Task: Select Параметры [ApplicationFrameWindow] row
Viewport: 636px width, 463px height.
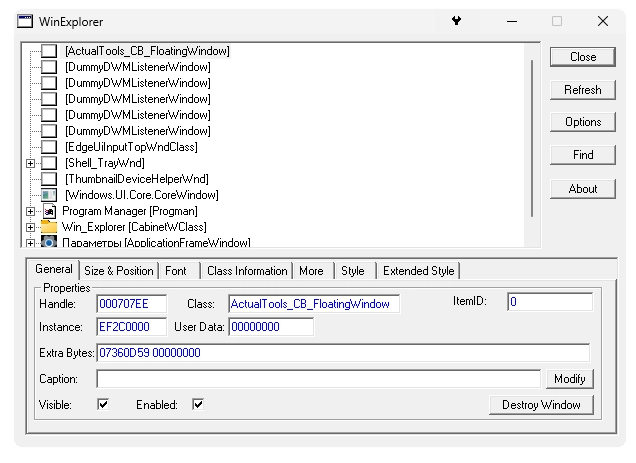Action: click(x=156, y=242)
